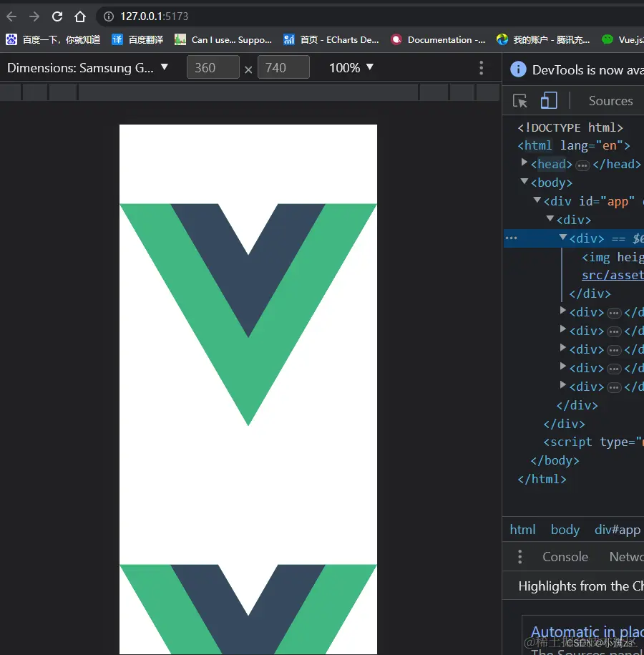Open the Documentation bookmark
The height and width of the screenshot is (655, 644).
pyautogui.click(x=438, y=39)
